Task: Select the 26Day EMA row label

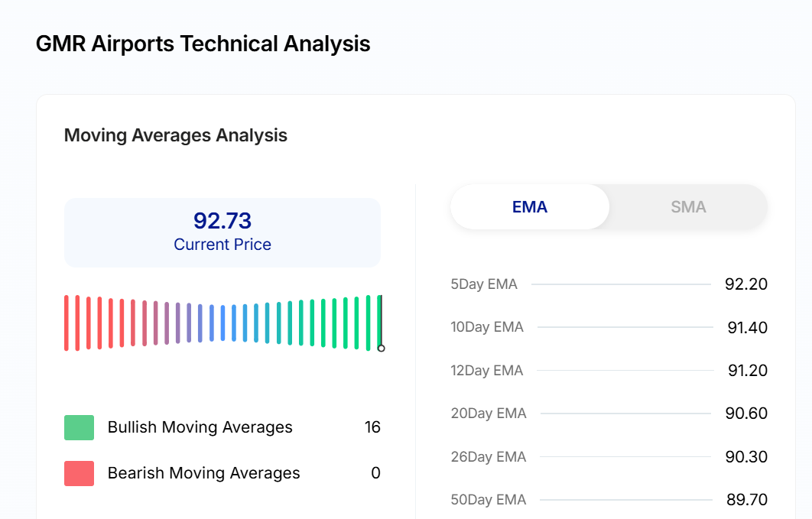Action: [x=489, y=457]
